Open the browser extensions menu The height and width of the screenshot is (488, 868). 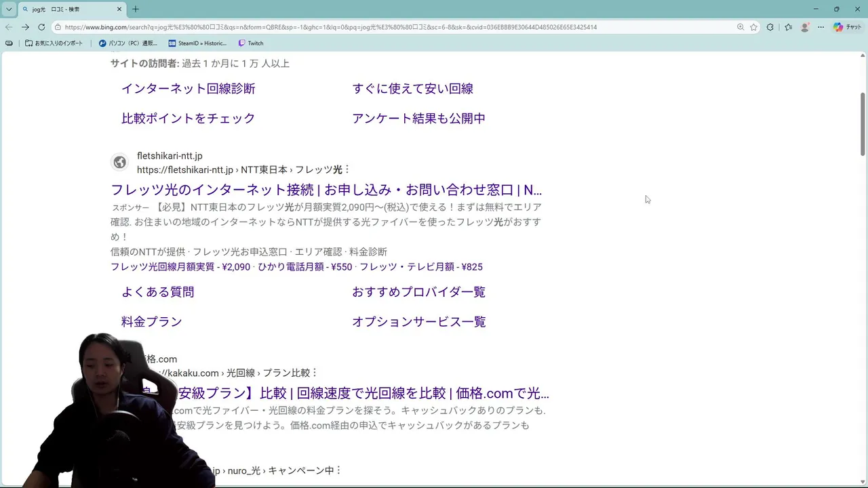click(x=770, y=27)
